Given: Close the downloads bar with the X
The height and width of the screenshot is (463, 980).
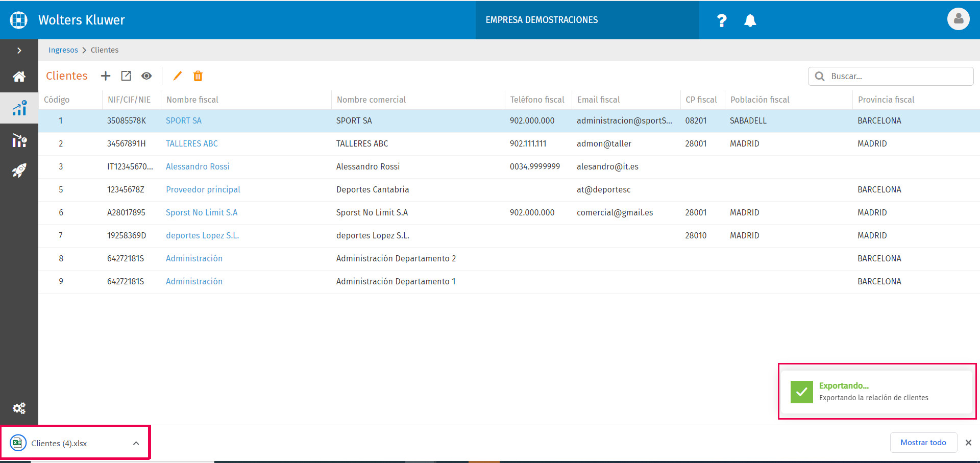Looking at the screenshot, I should click(x=968, y=443).
